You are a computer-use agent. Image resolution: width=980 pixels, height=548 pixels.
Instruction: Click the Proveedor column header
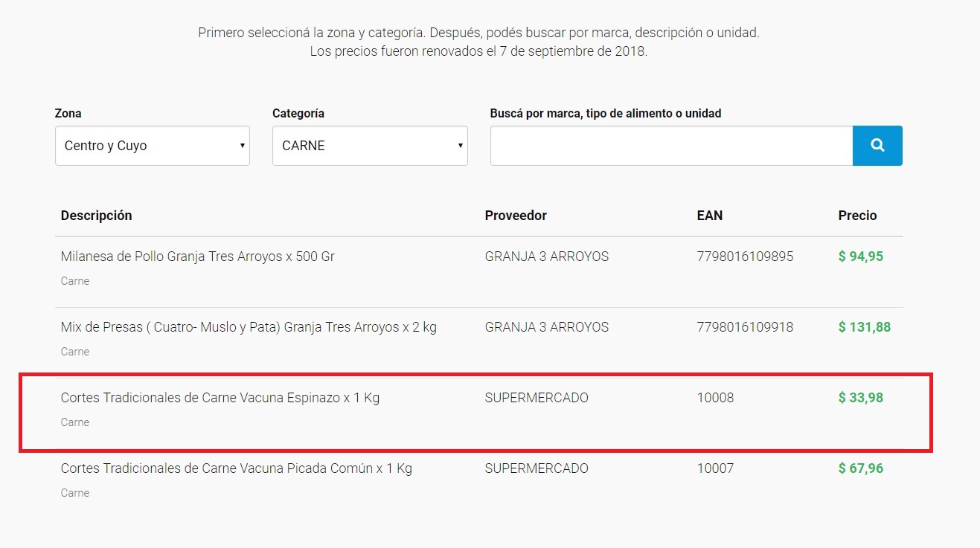(516, 216)
